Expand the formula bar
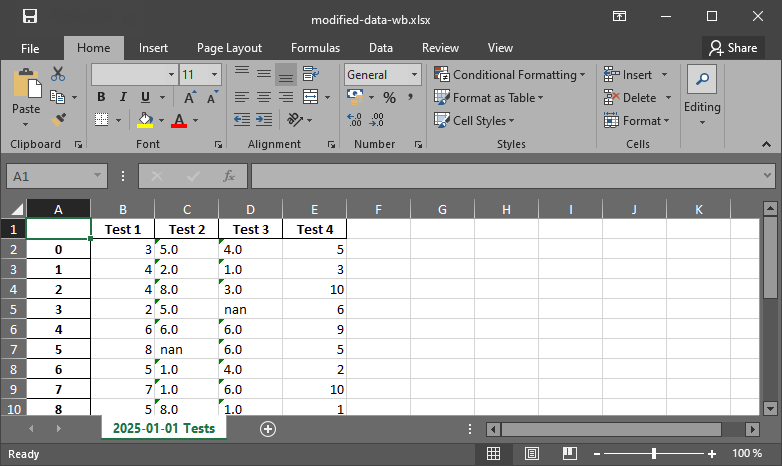782x466 pixels. coord(767,176)
